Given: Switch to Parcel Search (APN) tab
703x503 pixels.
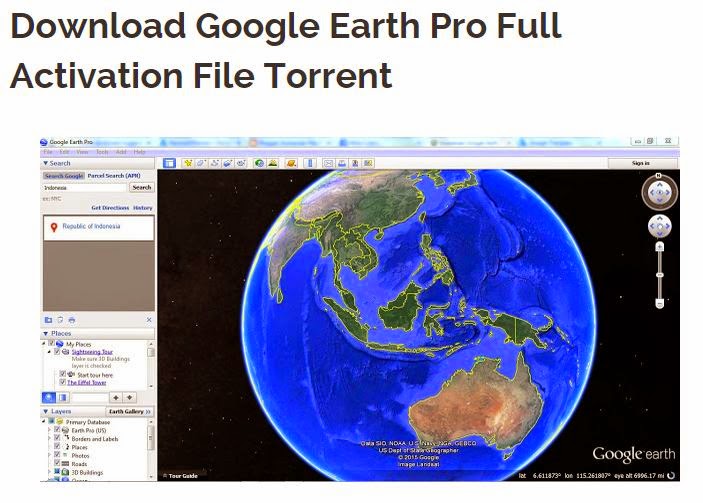Looking at the screenshot, I should click(114, 176).
